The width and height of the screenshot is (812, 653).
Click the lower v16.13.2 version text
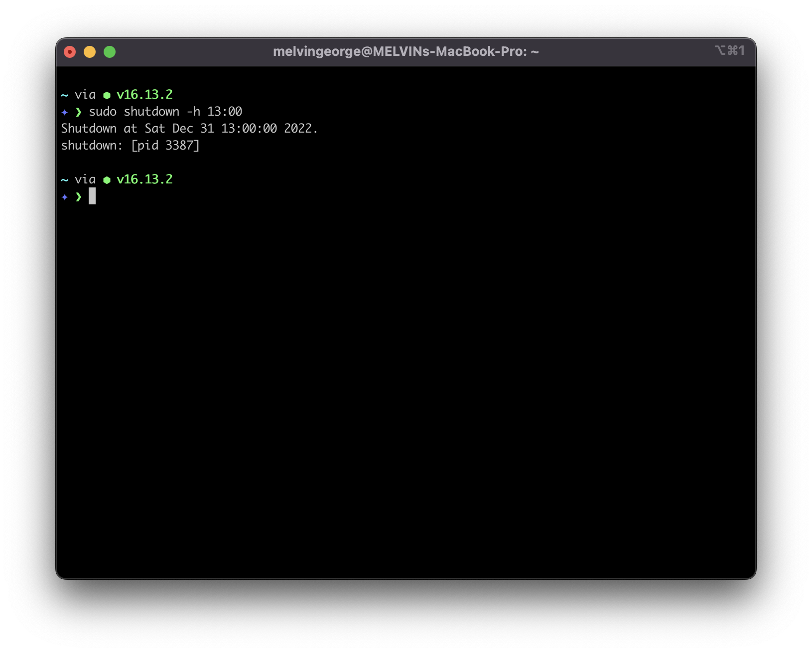(145, 179)
